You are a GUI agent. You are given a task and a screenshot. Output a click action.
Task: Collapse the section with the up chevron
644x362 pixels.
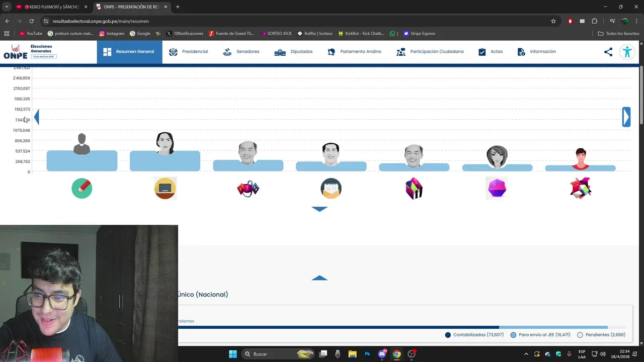click(319, 278)
